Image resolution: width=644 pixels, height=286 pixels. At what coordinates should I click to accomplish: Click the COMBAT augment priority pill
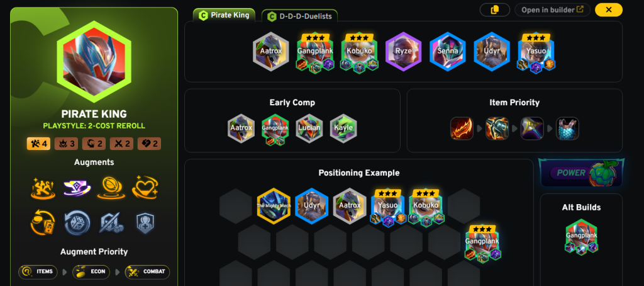147,272
